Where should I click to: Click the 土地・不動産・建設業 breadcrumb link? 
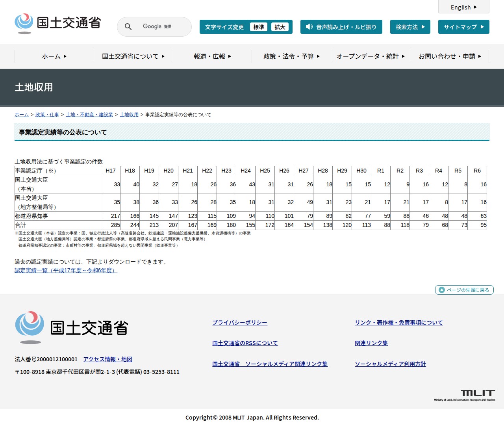click(89, 115)
